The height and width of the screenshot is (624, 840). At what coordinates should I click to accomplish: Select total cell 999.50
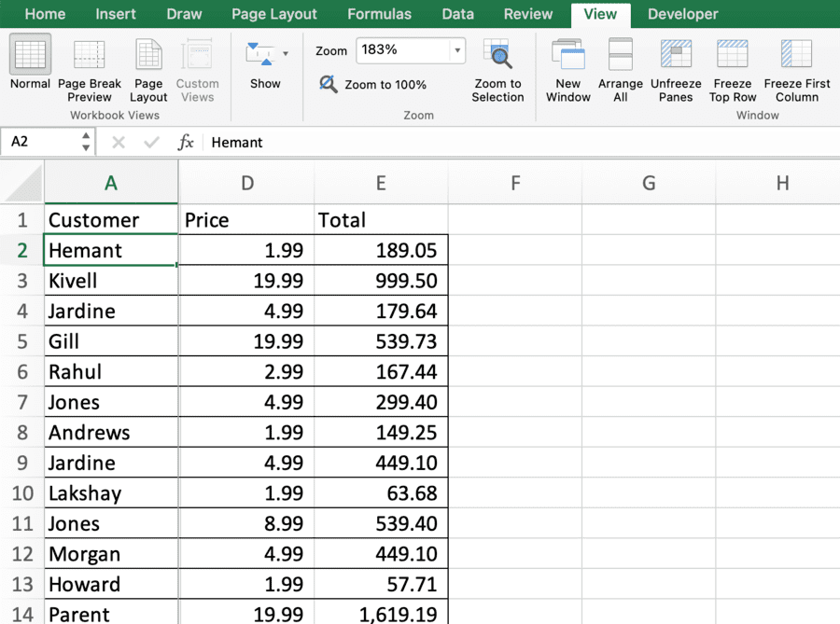click(x=381, y=281)
